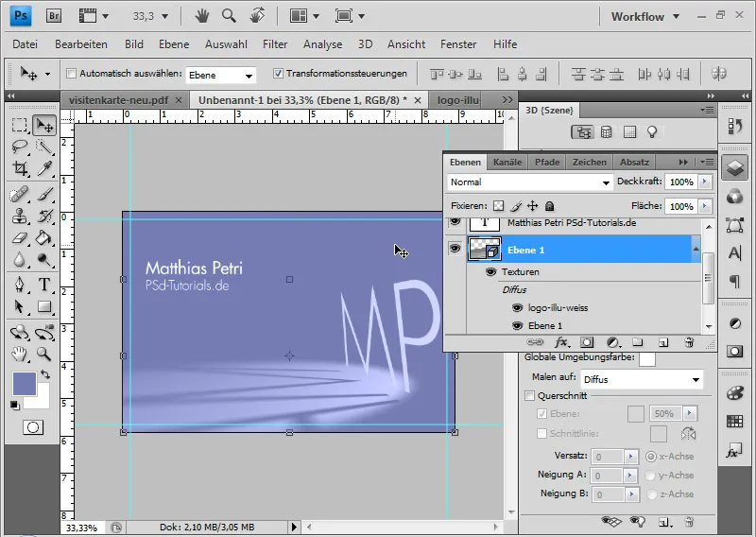Hide the logo-illu-weiss texture
Image resolution: width=756 pixels, height=537 pixels.
(x=517, y=308)
